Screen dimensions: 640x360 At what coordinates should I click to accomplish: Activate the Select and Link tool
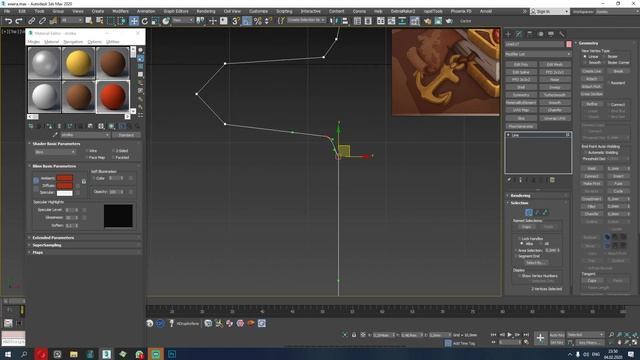[31, 21]
